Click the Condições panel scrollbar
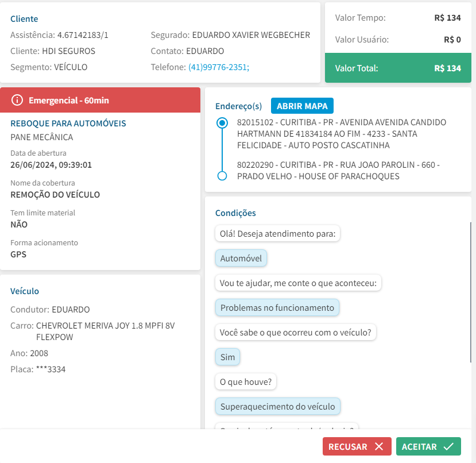Image resolution: width=476 pixels, height=463 pixels. [471, 292]
